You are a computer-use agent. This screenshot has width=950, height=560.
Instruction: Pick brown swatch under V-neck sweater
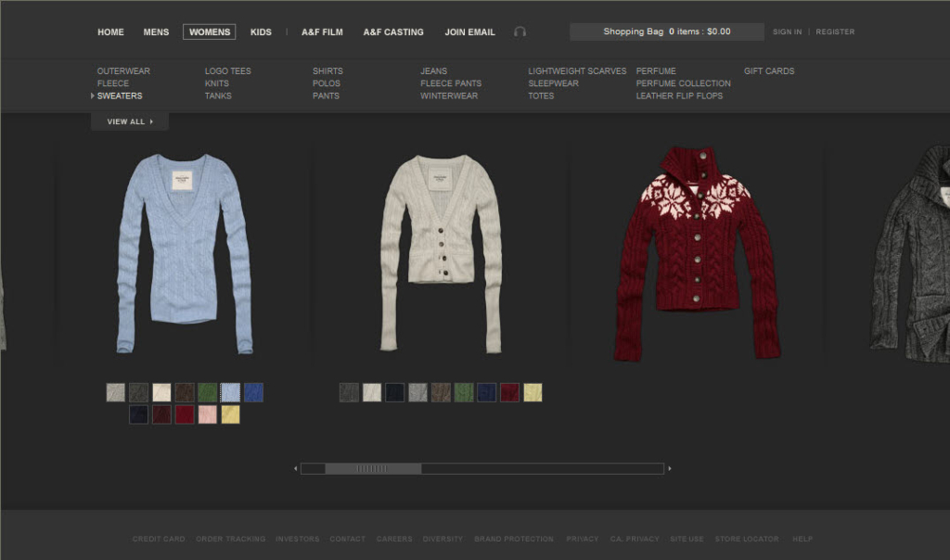click(x=185, y=392)
